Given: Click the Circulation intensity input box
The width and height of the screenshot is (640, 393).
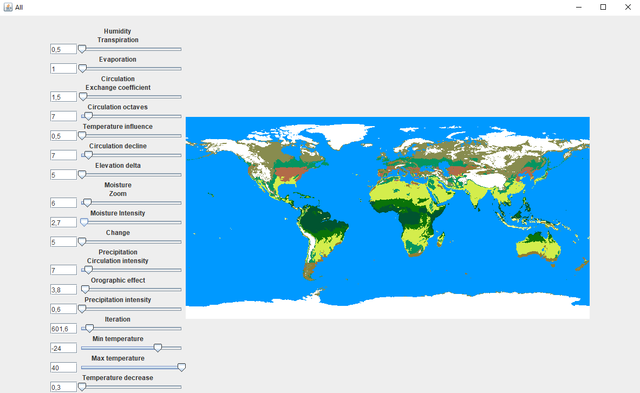Looking at the screenshot, I should point(63,270).
